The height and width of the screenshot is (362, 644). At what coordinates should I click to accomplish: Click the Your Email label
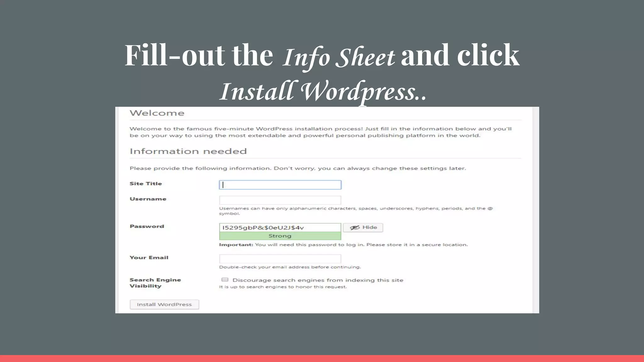pos(149,257)
